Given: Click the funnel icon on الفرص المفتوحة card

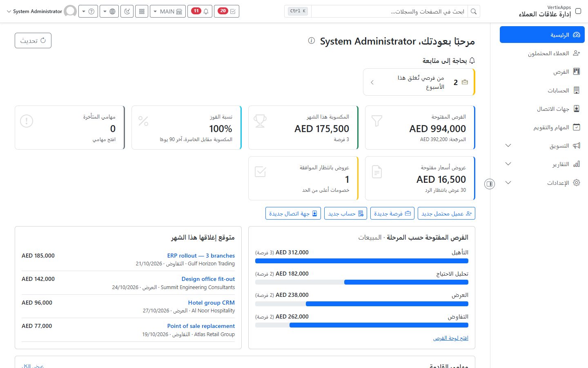Looking at the screenshot, I should tap(377, 121).
